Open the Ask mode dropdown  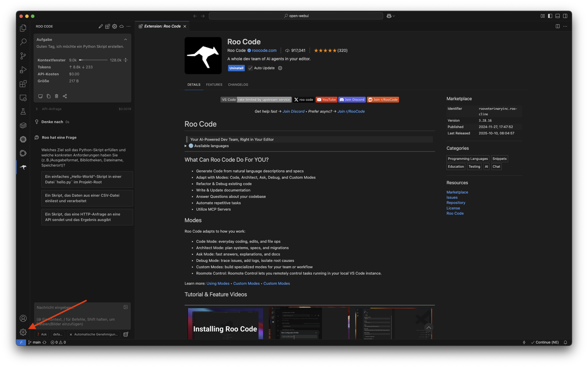click(x=42, y=334)
